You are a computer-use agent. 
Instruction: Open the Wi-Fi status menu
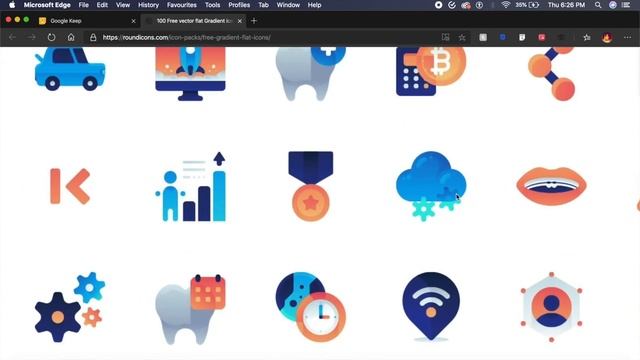pyautogui.click(x=506, y=5)
